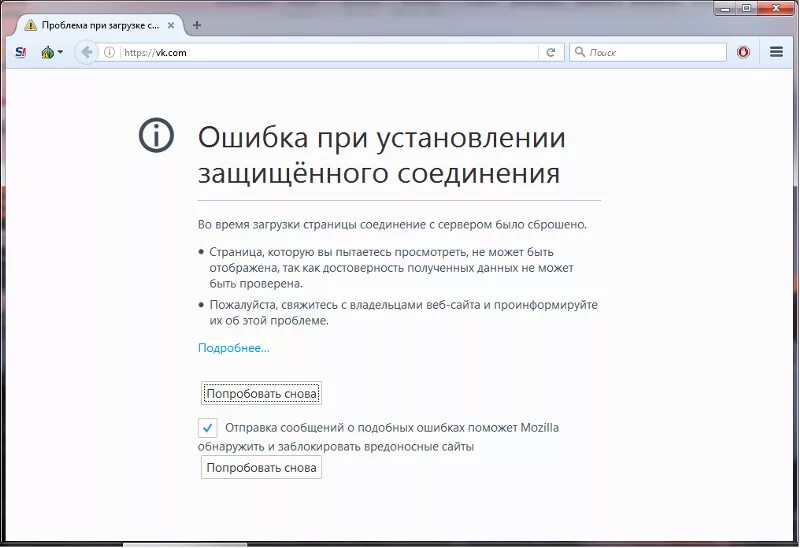Click the focused Попробовать снова button

(x=261, y=393)
